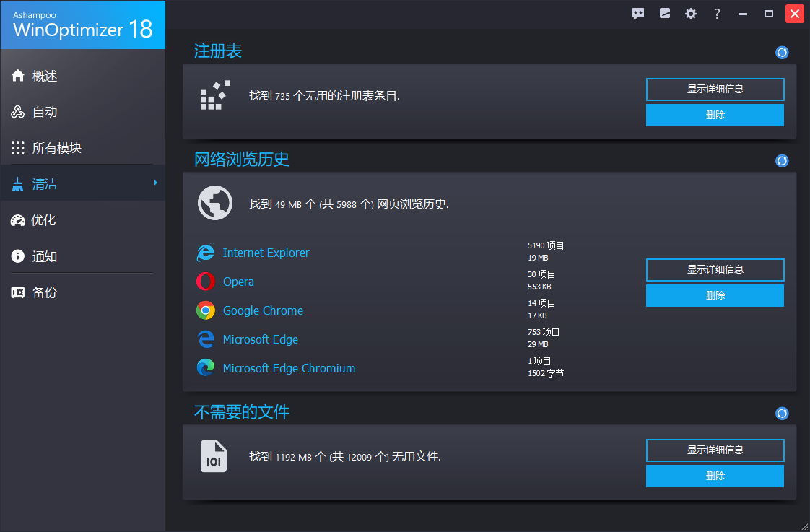Viewport: 810px width, 532px height.
Task: Show details for 注册表 results
Action: click(x=715, y=90)
